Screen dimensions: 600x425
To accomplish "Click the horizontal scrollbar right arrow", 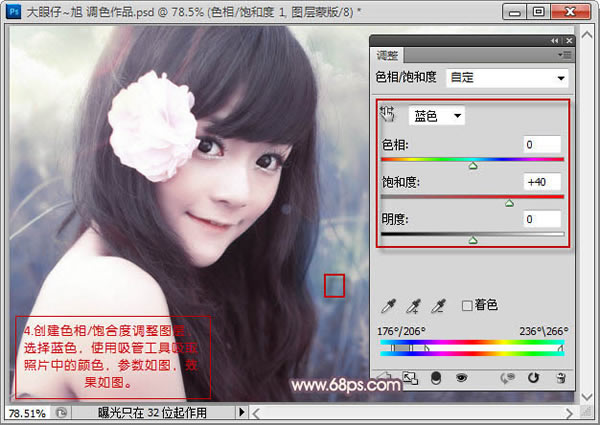I will tap(569, 413).
